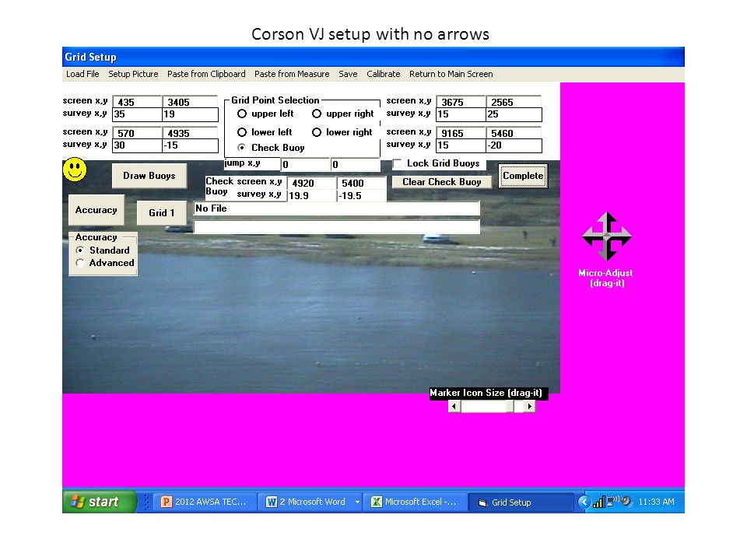This screenshot has width=747, height=560.
Task: Click the network signal tray icon
Action: pyautogui.click(x=598, y=502)
